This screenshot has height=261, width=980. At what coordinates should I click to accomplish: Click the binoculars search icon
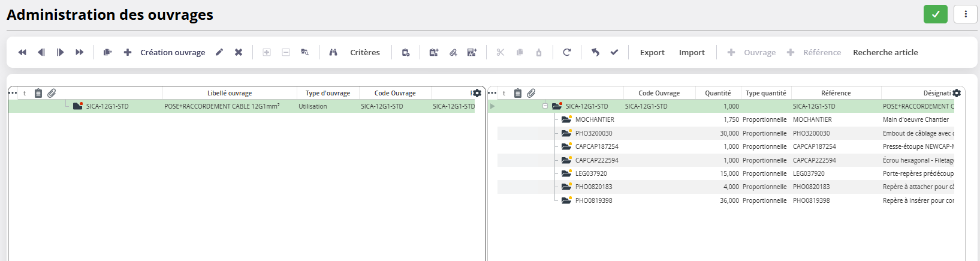point(333,52)
